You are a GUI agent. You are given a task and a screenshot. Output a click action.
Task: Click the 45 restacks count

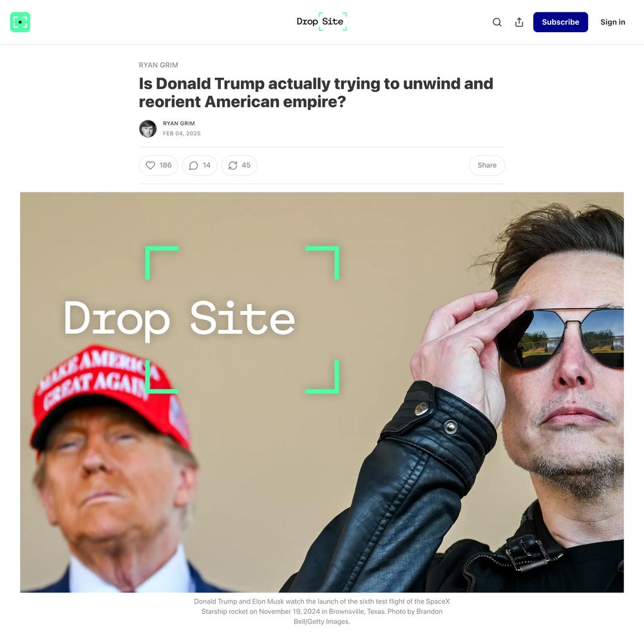246,165
